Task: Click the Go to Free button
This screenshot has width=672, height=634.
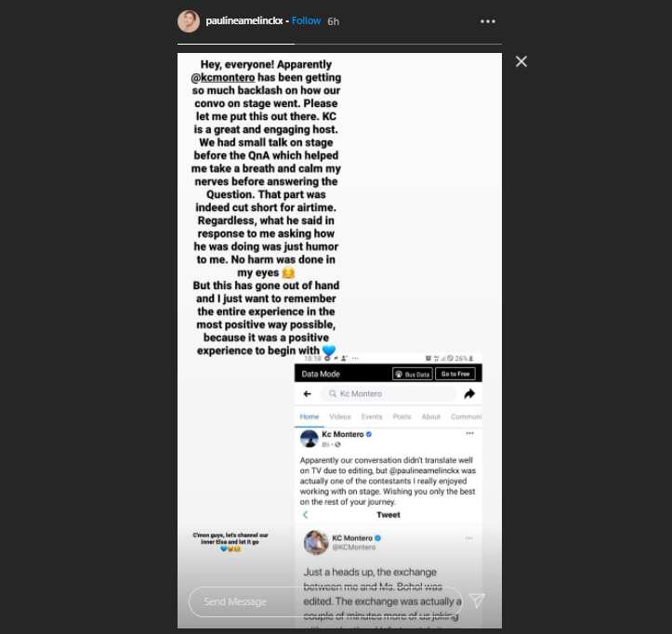Action: [x=455, y=374]
